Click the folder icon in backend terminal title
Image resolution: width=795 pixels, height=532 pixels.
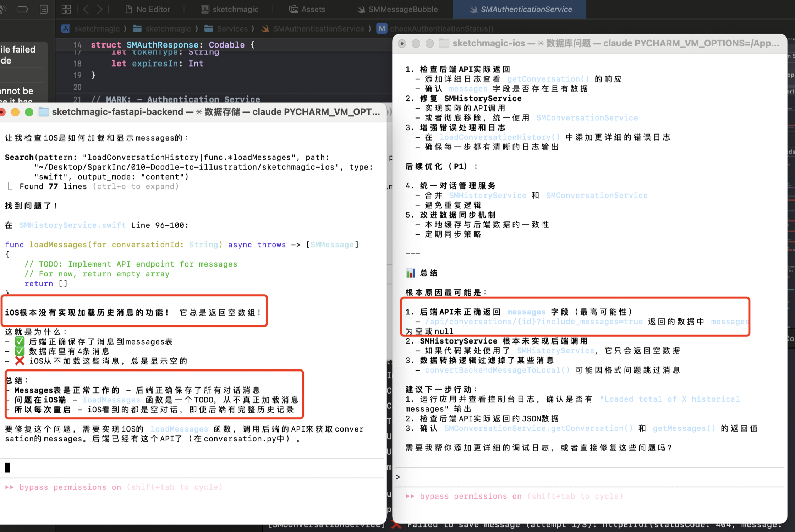tap(43, 112)
